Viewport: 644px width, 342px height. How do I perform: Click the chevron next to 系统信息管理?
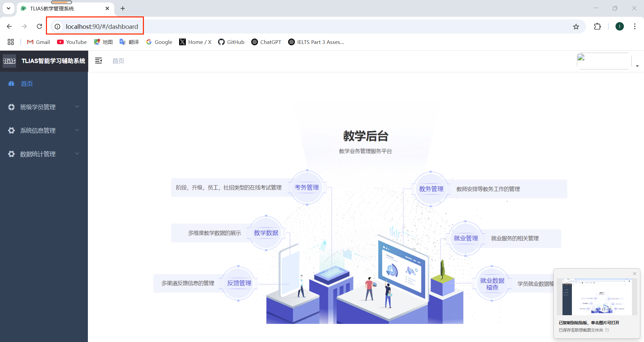pyautogui.click(x=77, y=130)
